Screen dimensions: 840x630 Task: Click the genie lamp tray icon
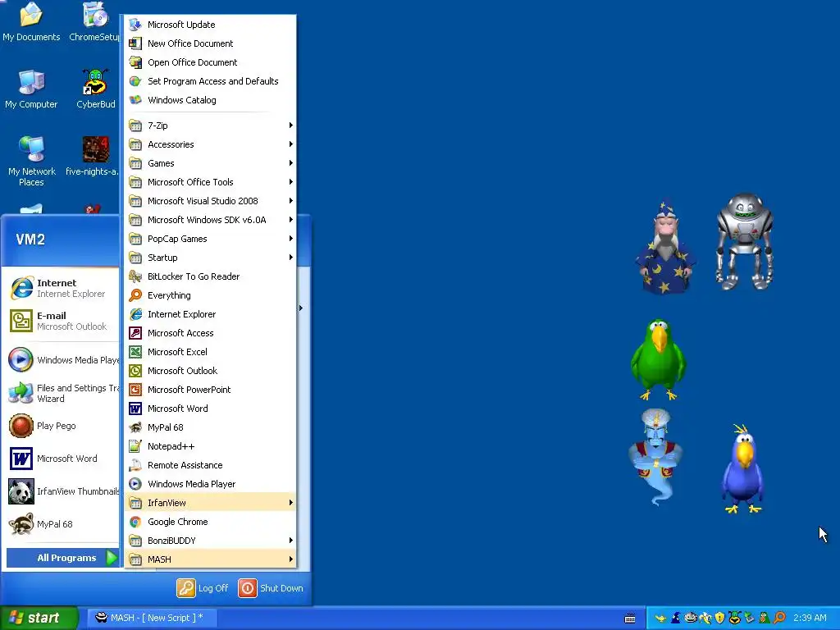(x=660, y=619)
